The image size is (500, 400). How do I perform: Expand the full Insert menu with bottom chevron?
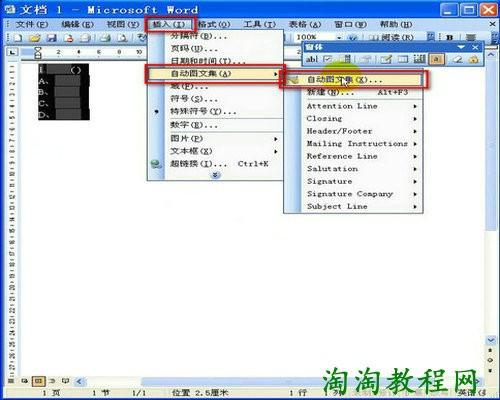coord(216,175)
